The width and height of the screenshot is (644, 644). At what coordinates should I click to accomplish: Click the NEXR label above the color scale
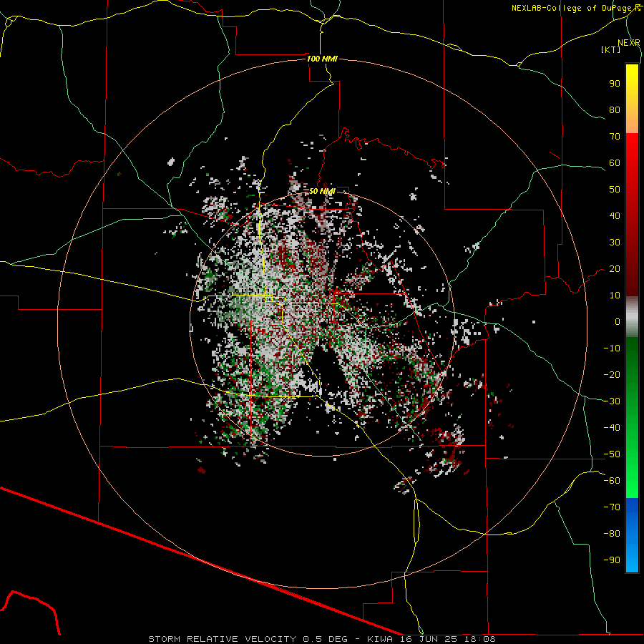[x=629, y=43]
